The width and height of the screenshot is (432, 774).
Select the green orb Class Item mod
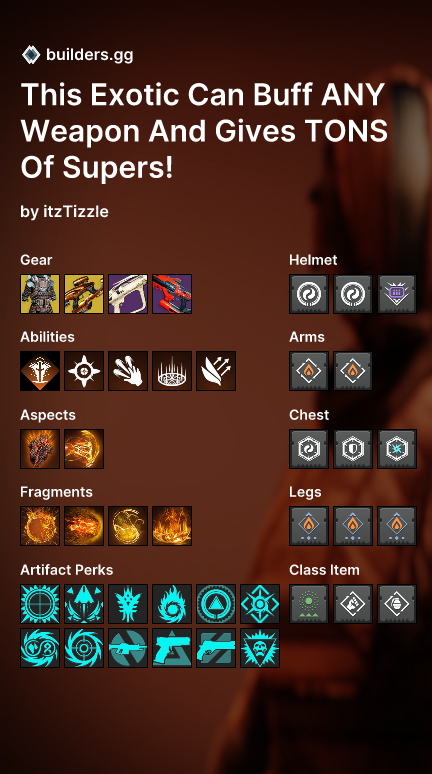309,604
